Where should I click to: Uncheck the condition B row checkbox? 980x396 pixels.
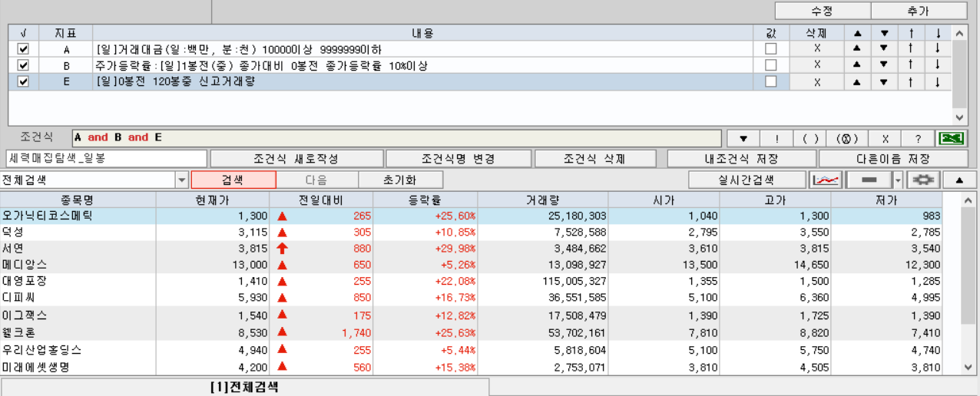[23, 65]
